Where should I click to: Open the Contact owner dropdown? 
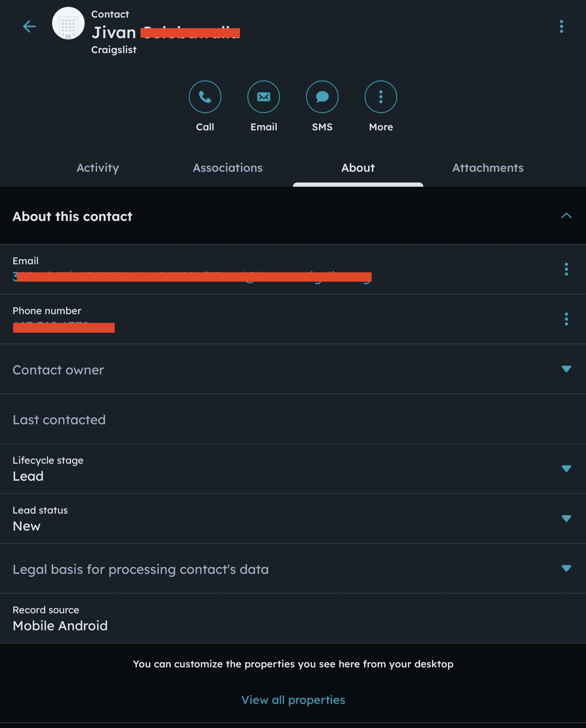pos(566,369)
